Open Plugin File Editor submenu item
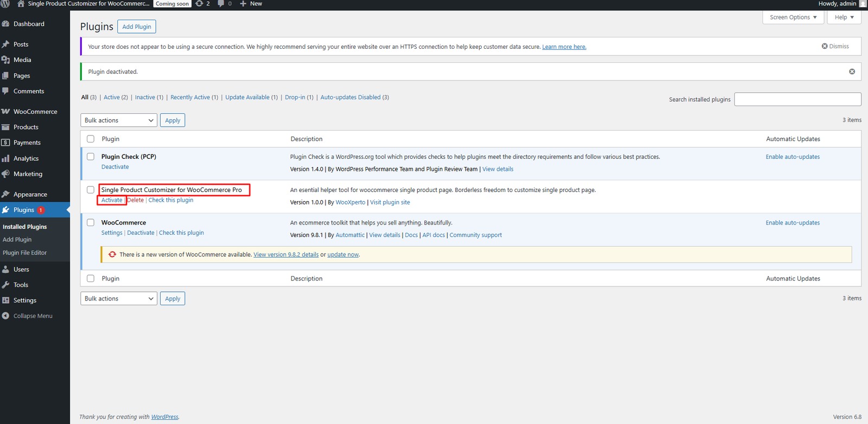 point(25,253)
